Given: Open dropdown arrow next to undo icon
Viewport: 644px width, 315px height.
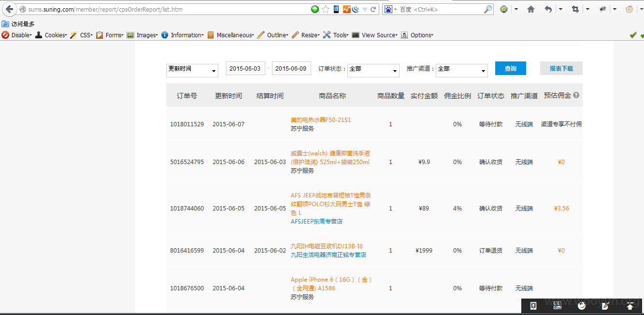Looking at the screenshot, I should (x=560, y=9).
